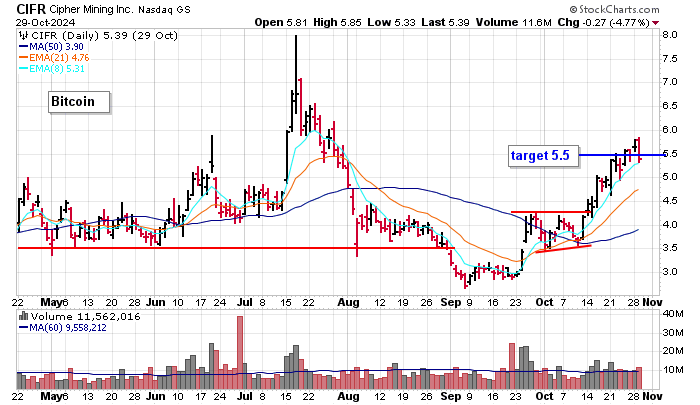Click the Nov label under the volume panel
700x405 pixels.
(652, 396)
